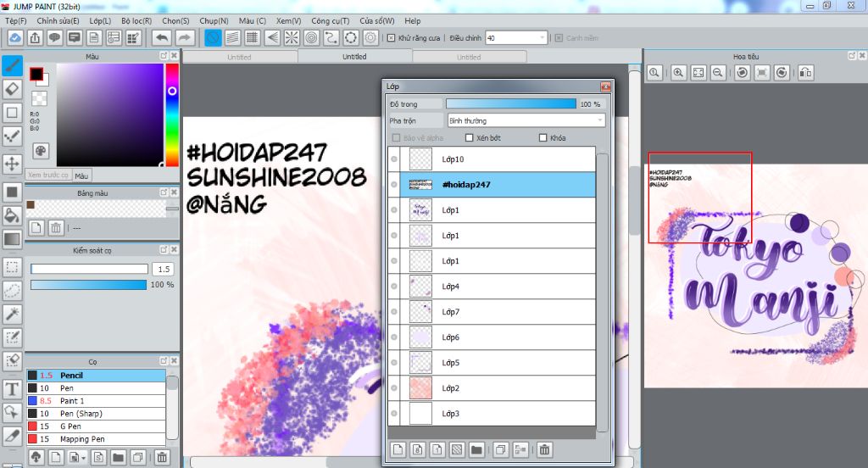Toggle visibility of layer Lớp2

click(x=394, y=388)
